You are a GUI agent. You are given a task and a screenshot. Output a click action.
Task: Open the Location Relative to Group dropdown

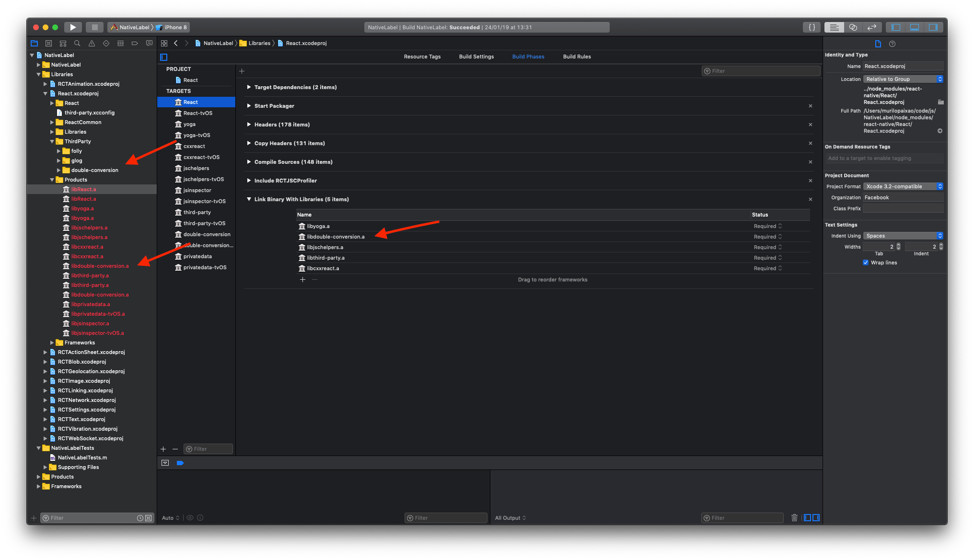903,79
